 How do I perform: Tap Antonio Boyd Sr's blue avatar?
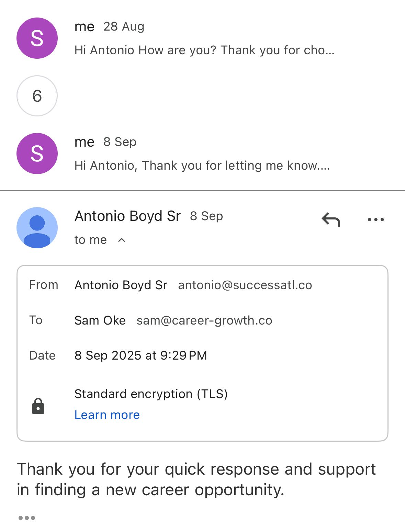tap(37, 228)
